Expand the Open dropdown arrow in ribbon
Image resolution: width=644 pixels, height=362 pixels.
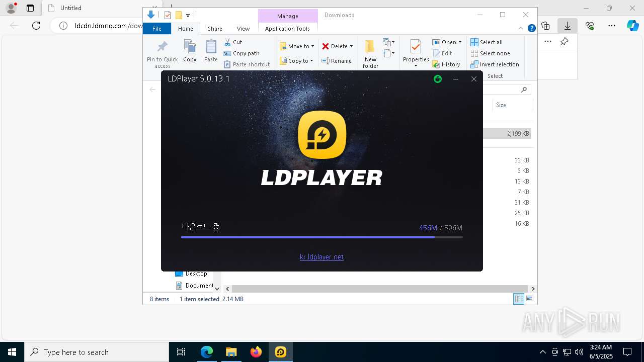point(460,42)
